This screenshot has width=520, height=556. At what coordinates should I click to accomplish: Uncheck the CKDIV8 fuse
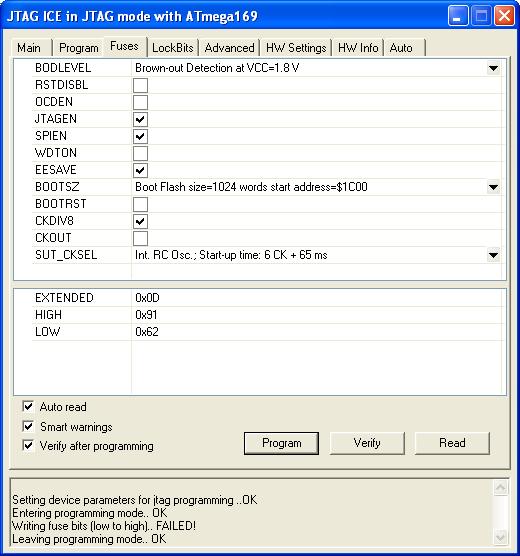point(140,221)
